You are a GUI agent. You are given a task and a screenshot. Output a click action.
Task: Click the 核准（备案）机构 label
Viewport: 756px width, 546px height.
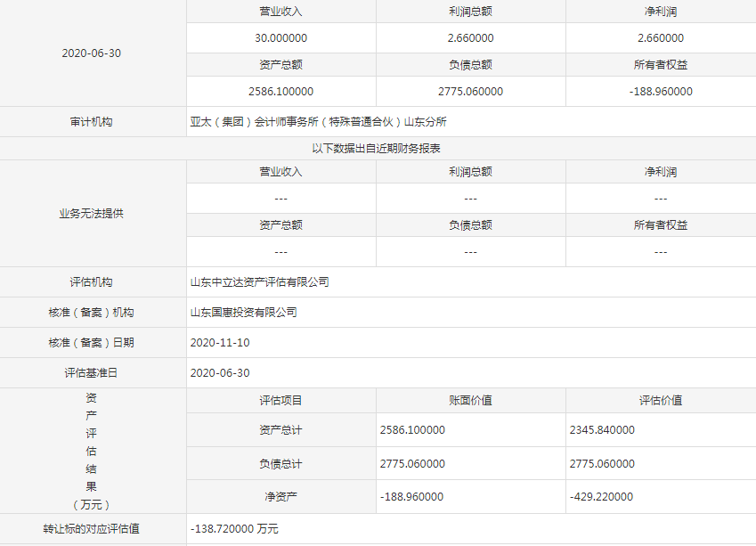point(92,313)
